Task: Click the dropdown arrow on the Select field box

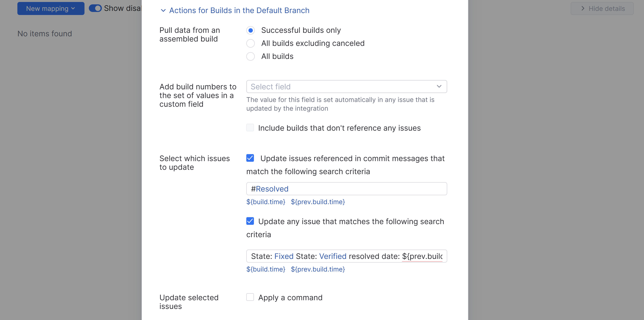Action: click(439, 86)
